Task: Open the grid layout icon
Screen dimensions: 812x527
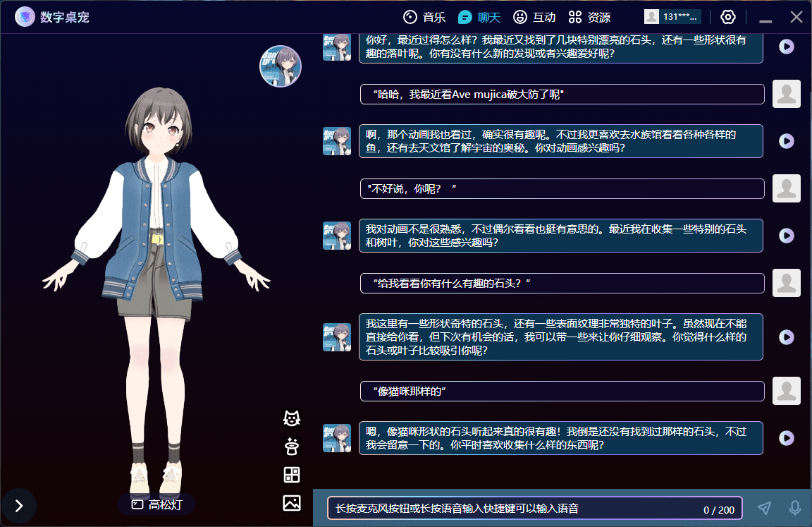Action: coord(291,474)
